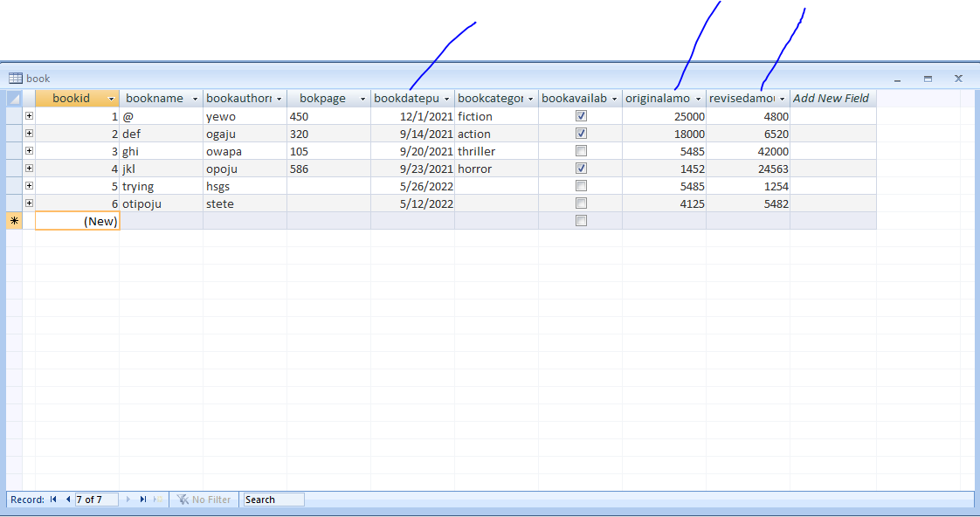Screen dimensions: 980x517
Task: Toggle bookavailab checkbox for trying row
Action: click(581, 186)
